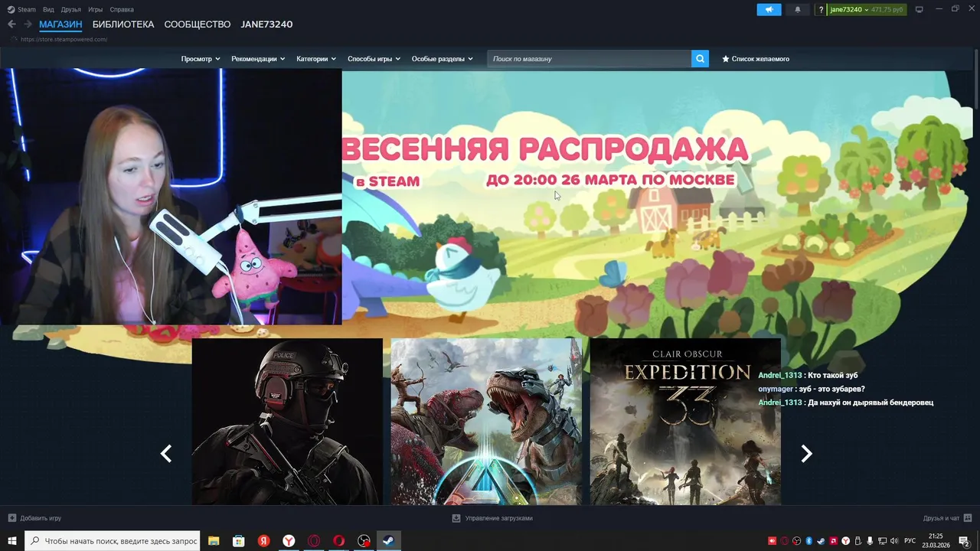Switch to the МАГАЗИН tab
Viewport: 980px width, 551px height.
pos(60,24)
